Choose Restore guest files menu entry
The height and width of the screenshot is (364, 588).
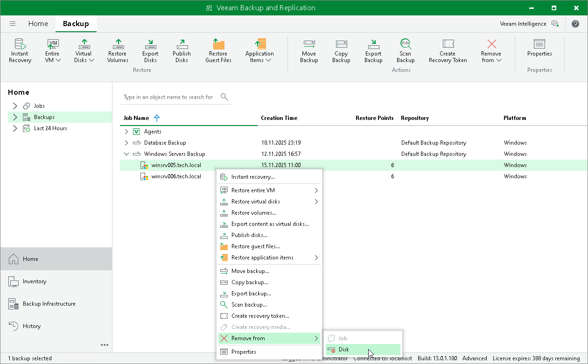pos(269,246)
